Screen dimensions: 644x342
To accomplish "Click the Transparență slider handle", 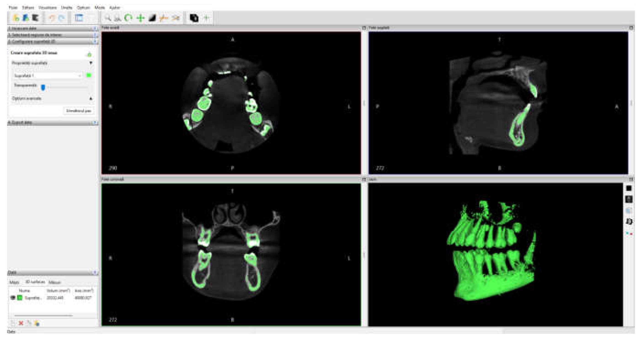I will [x=43, y=87].
